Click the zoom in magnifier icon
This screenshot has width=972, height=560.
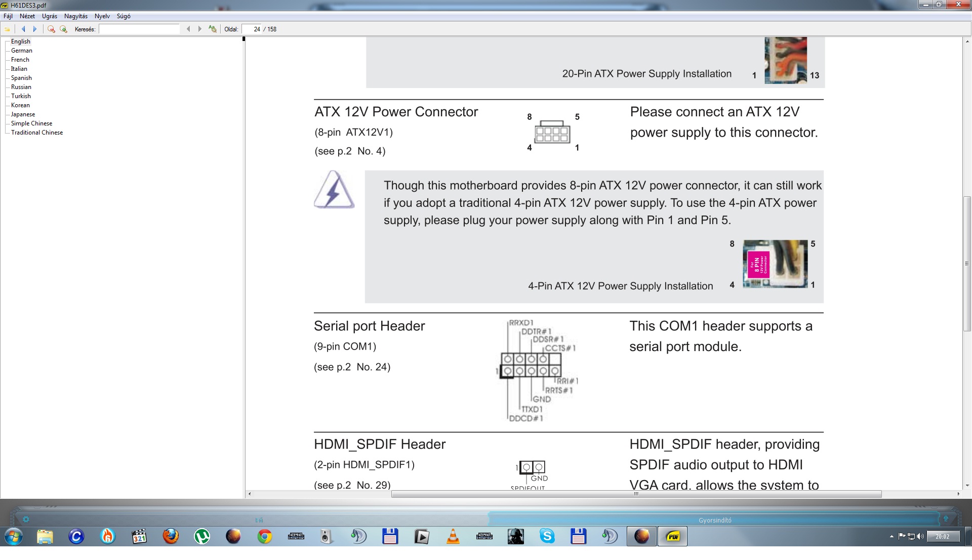[63, 29]
